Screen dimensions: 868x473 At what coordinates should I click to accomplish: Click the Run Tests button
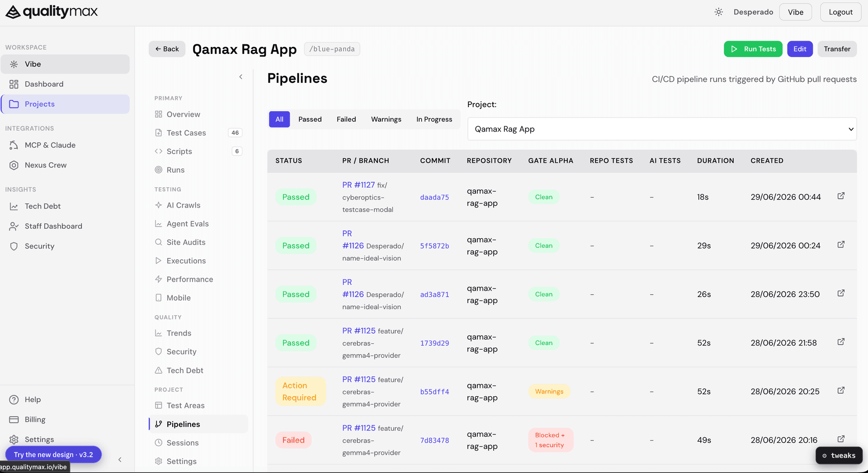click(x=753, y=49)
